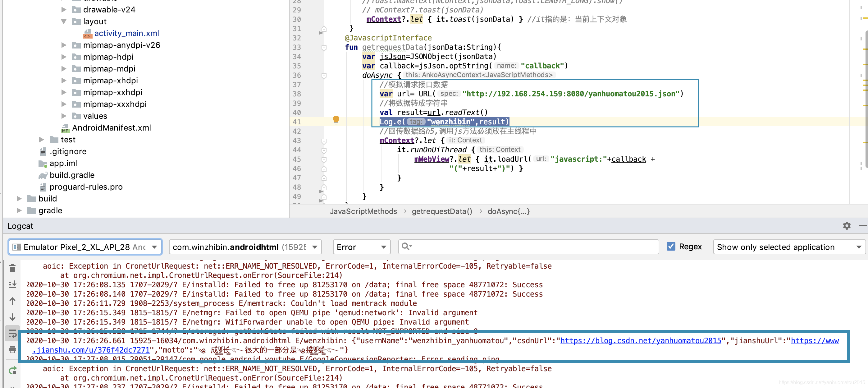This screenshot has width=868, height=388.
Task: Uncheck the Regex checkbox
Action: coord(670,247)
